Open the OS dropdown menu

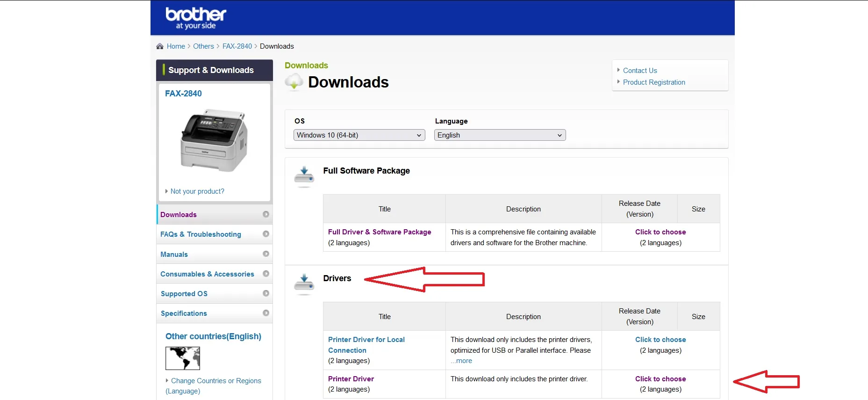coord(359,135)
